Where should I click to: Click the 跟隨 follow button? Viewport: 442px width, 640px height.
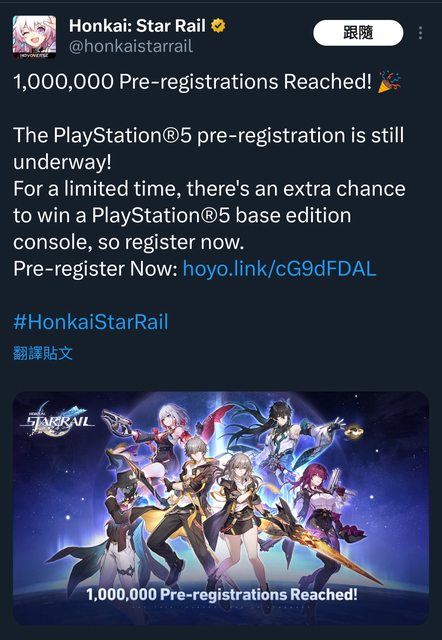[x=358, y=33]
